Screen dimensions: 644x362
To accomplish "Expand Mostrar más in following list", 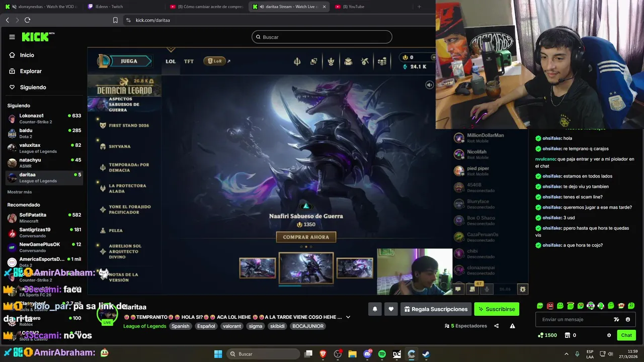I will tap(20, 192).
